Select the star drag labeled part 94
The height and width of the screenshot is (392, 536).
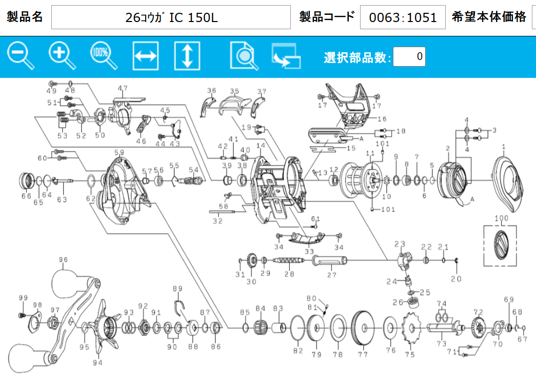[x=104, y=327]
